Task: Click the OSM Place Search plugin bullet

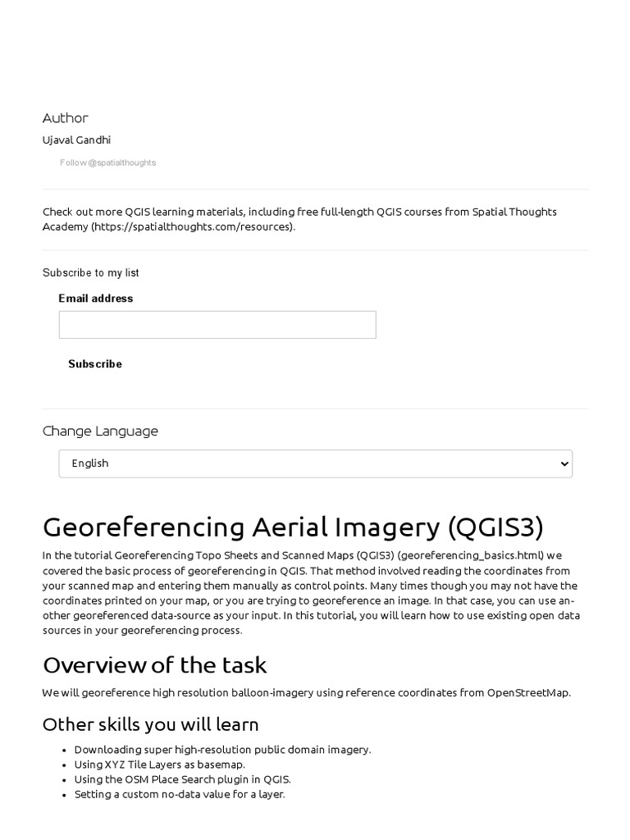Action: click(182, 779)
